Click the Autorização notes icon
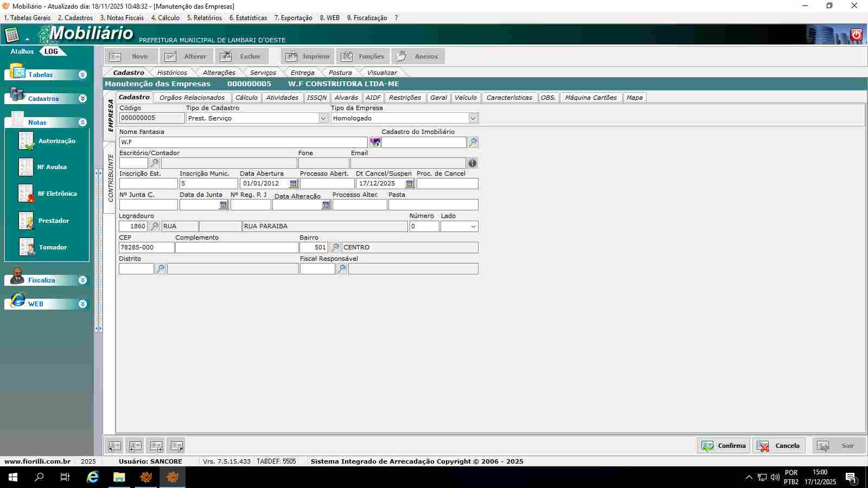This screenshot has height=488, width=868. 26,141
